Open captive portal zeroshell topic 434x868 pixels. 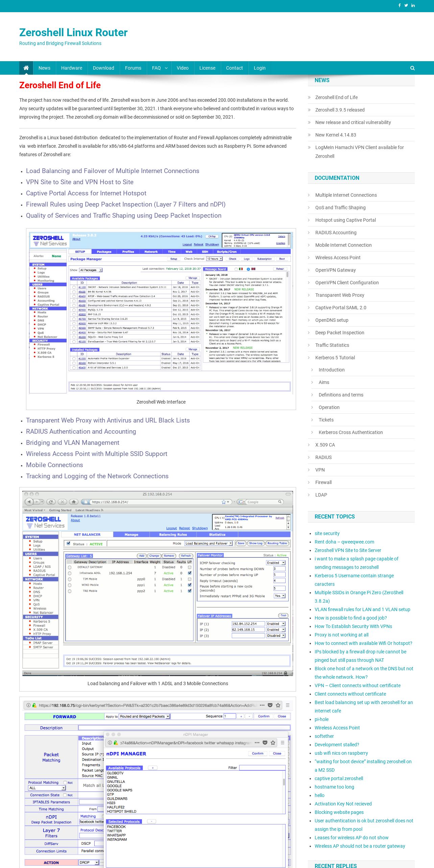[339, 778]
